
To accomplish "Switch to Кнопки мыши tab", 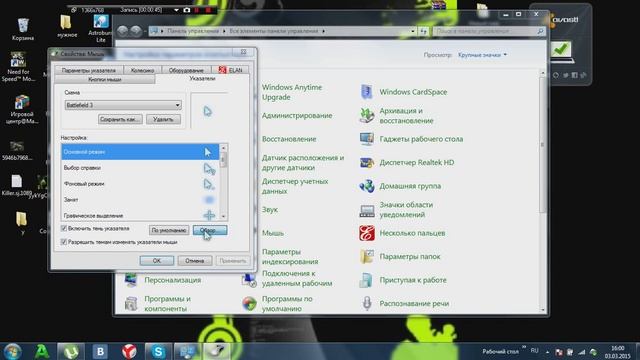I will 104,79.
